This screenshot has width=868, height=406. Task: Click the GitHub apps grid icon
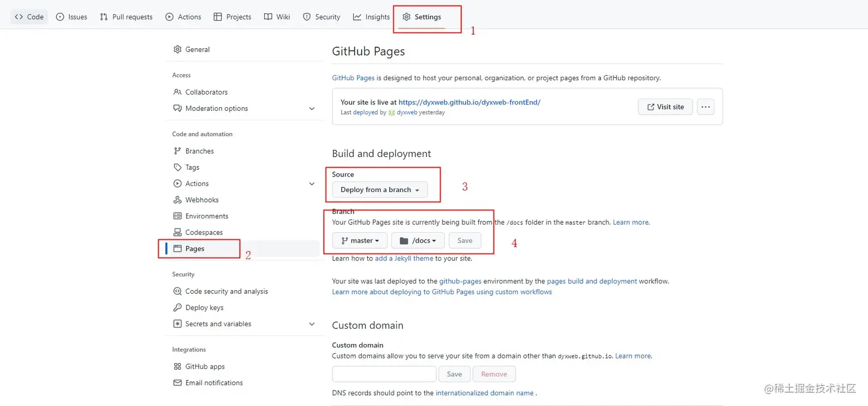point(177,366)
